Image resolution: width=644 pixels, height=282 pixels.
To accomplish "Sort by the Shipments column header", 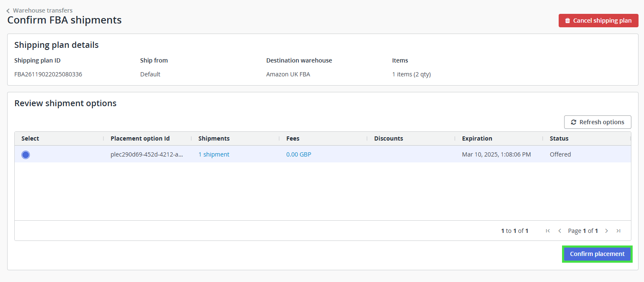I will [x=214, y=138].
